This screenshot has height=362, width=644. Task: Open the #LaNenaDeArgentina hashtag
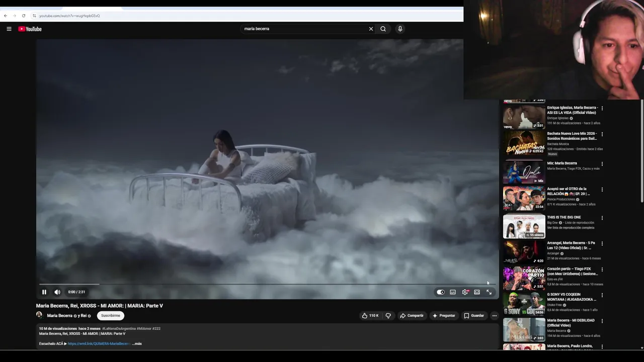[119, 329]
